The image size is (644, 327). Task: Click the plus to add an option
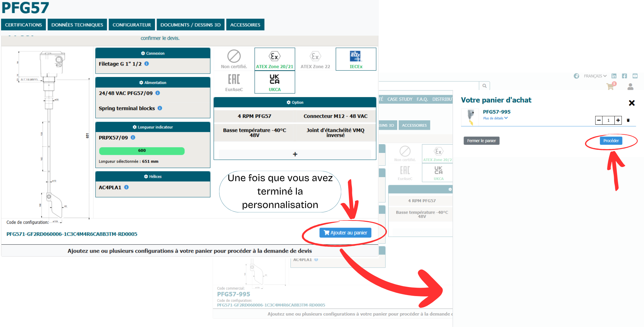coord(295,154)
